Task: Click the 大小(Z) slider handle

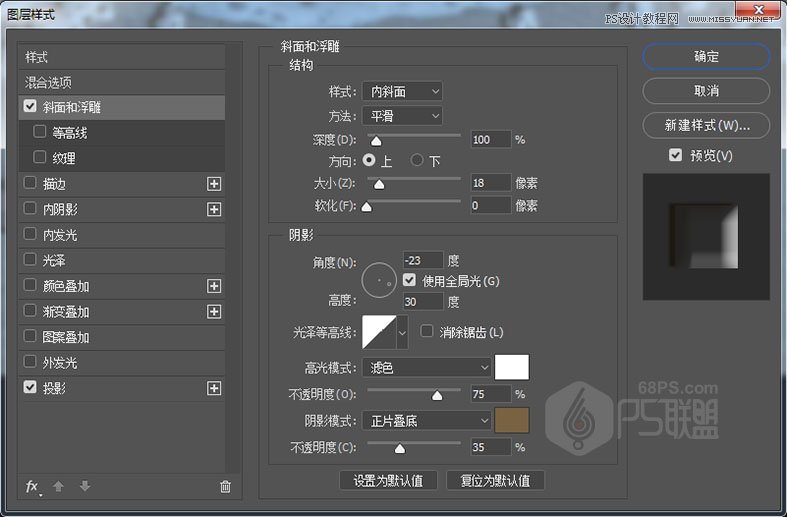Action: point(379,184)
